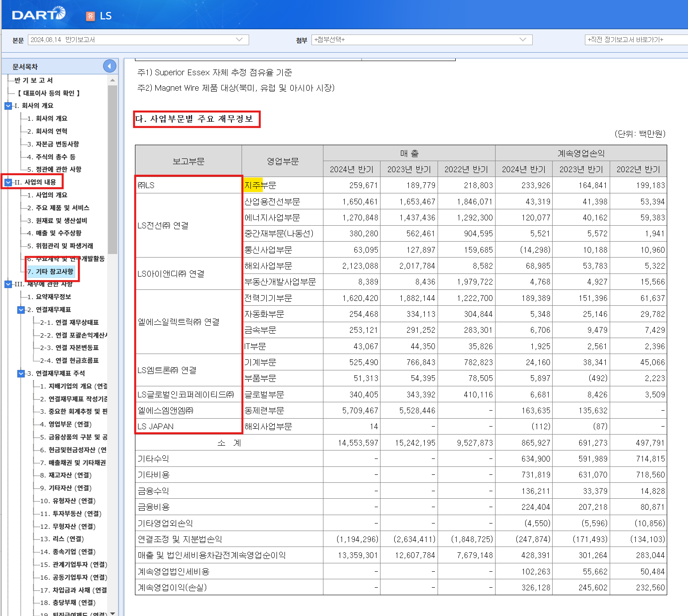Click the LS전선㈜ 연결 cell

[x=188, y=226]
